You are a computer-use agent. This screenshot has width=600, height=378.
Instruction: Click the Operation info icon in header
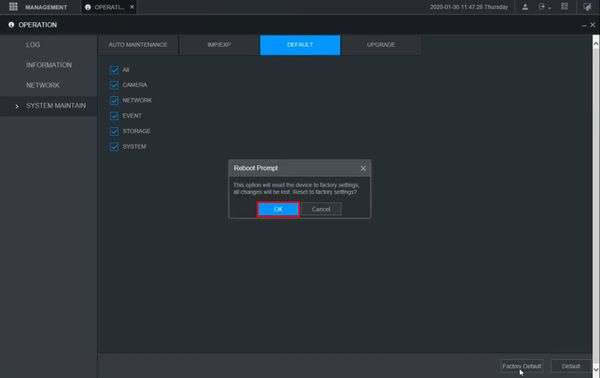click(x=11, y=25)
